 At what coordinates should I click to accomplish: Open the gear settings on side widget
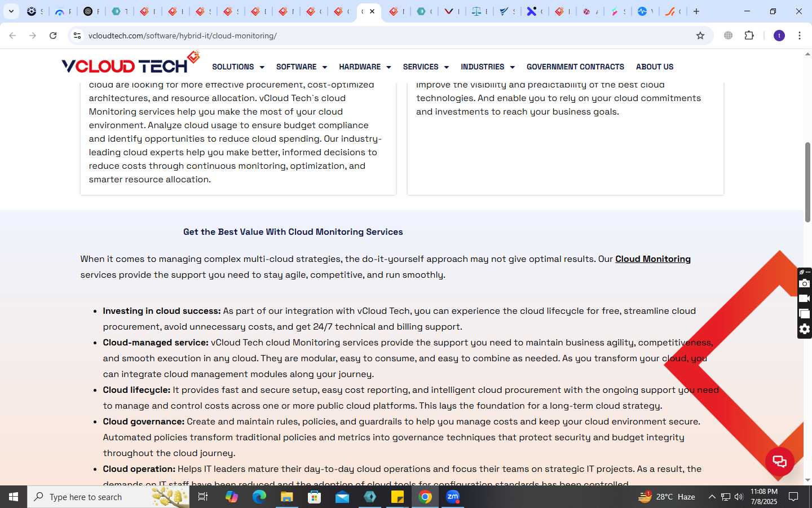pyautogui.click(x=805, y=329)
